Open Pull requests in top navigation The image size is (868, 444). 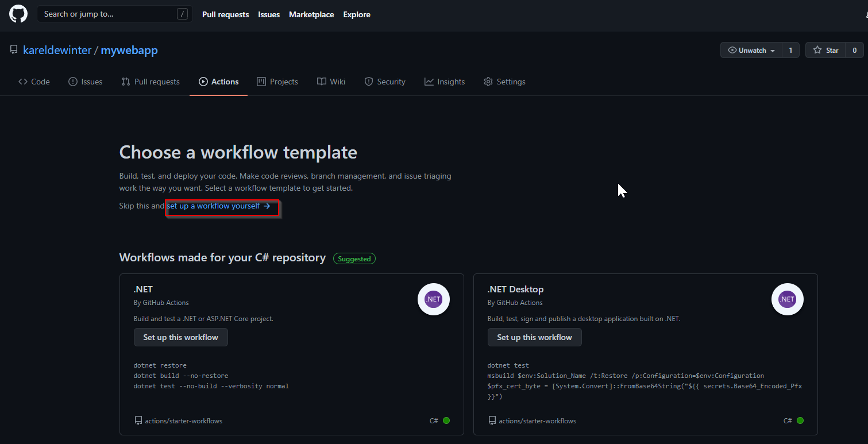[x=225, y=14]
